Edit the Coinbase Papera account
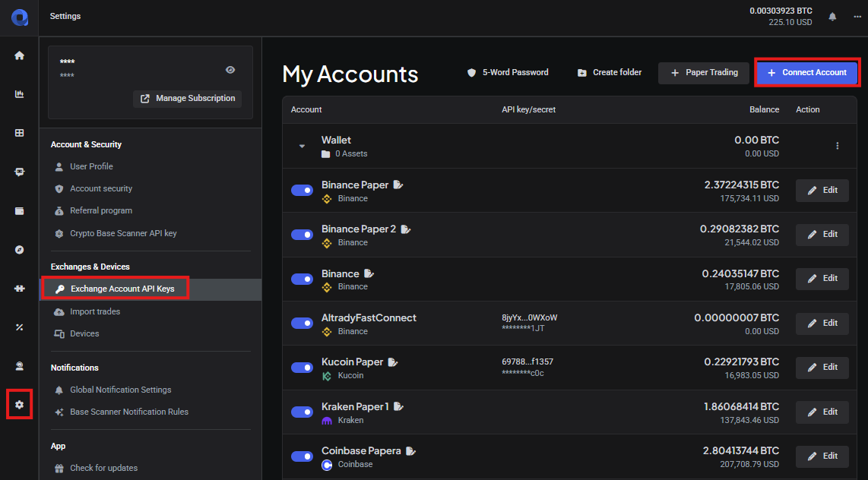868x480 pixels. [822, 456]
